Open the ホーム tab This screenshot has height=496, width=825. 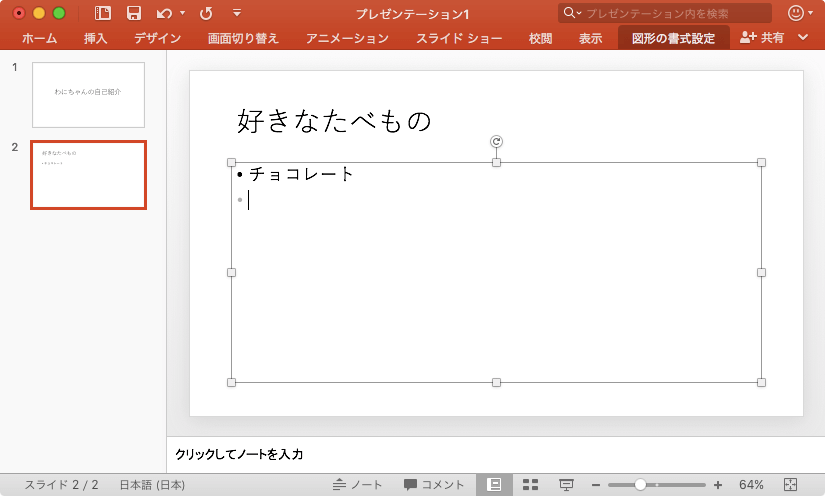(x=39, y=38)
